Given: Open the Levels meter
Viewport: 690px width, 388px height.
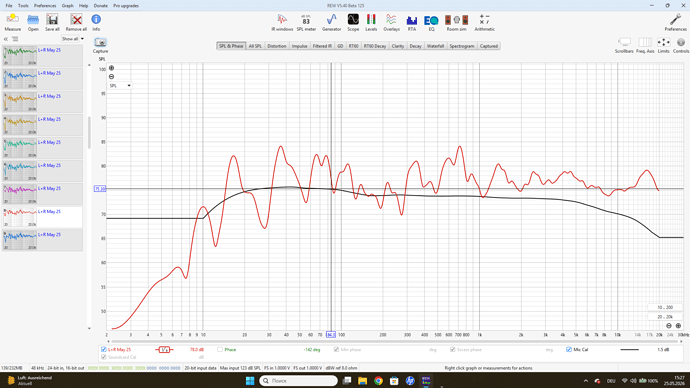Looking at the screenshot, I should pos(371,22).
